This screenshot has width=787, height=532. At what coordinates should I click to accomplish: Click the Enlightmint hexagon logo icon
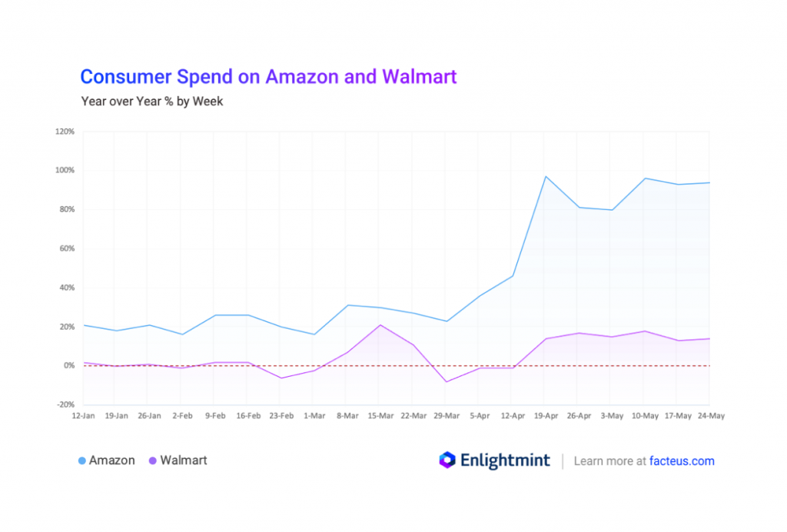[447, 461]
